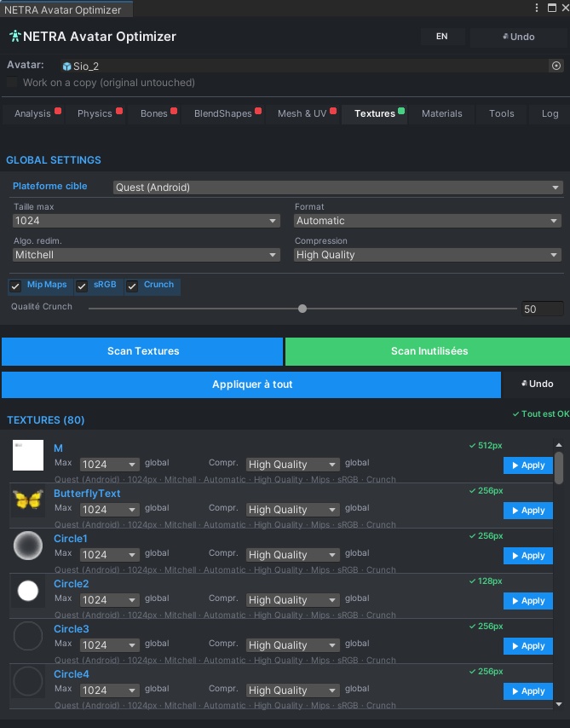Click the Scan Textures button
570x728 pixels.
click(x=142, y=351)
